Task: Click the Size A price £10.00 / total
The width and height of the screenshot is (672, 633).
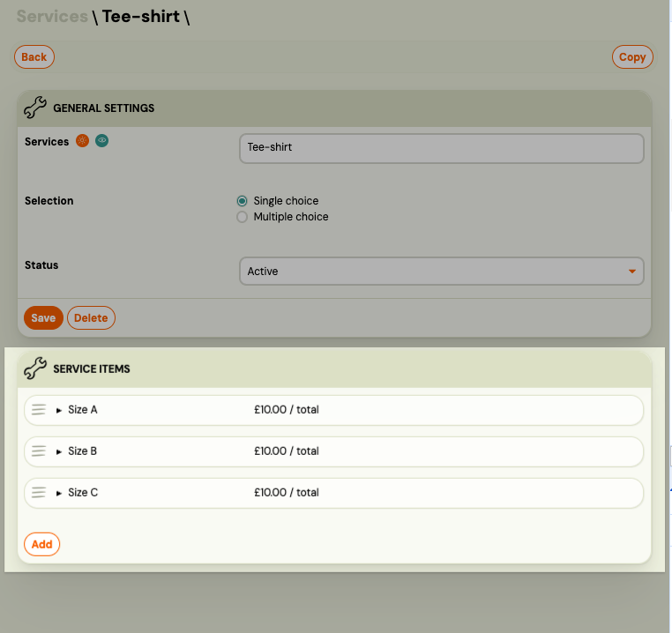Action: (x=287, y=410)
